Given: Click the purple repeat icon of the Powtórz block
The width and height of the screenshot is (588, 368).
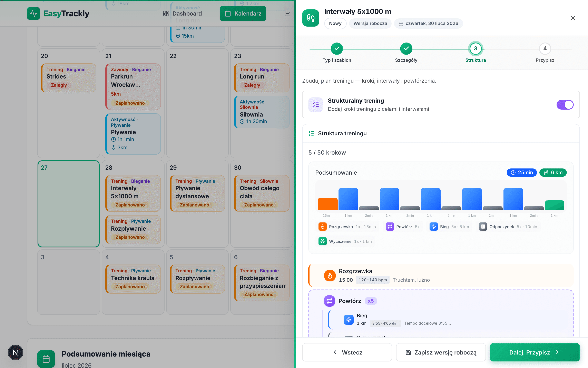Looking at the screenshot, I should tap(330, 301).
